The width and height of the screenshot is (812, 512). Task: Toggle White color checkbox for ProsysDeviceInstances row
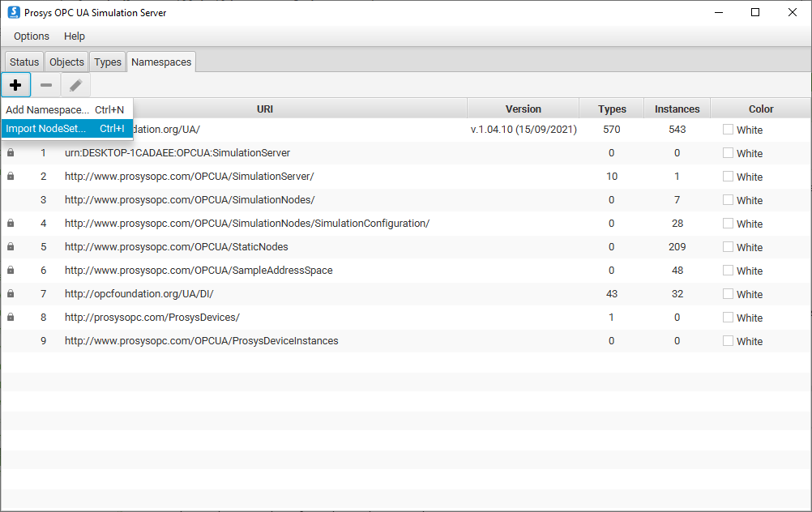coord(728,340)
